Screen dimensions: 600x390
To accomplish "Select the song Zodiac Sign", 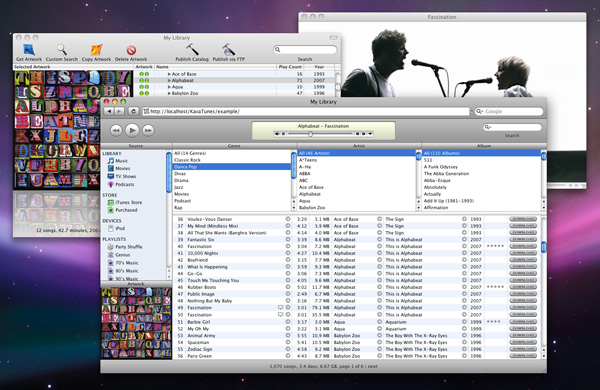I will 200,349.
